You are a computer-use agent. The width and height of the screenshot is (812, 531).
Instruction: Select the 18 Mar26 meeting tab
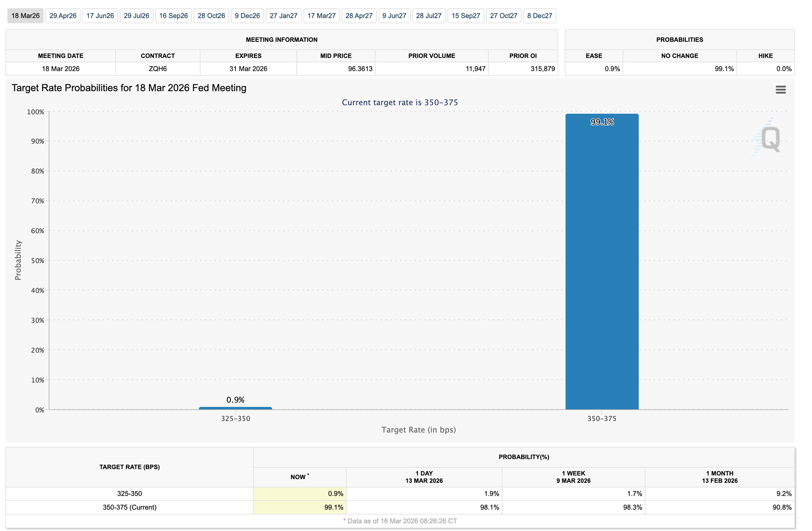coord(25,16)
